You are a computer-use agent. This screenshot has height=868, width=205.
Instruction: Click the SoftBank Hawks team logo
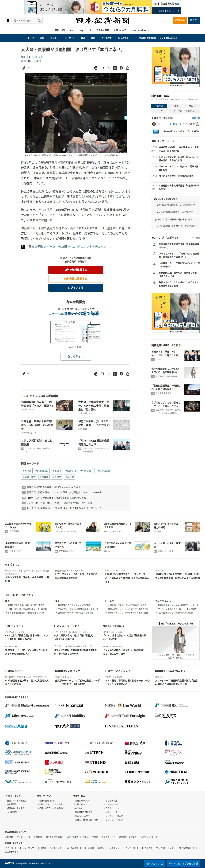(198, 124)
